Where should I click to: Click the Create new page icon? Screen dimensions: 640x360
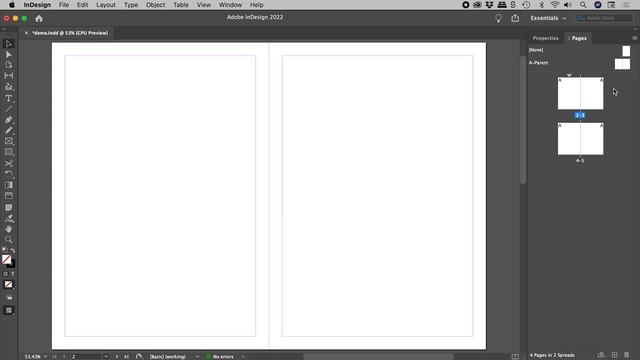click(614, 355)
